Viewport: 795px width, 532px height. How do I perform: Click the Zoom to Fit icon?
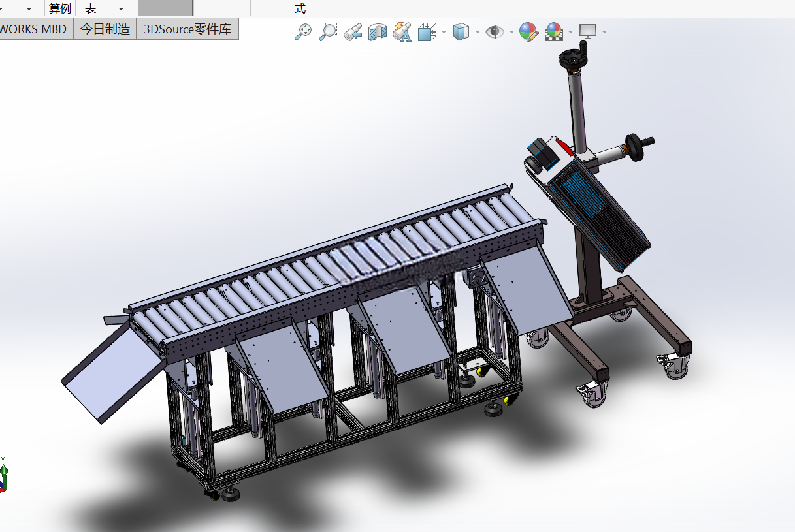coord(303,31)
